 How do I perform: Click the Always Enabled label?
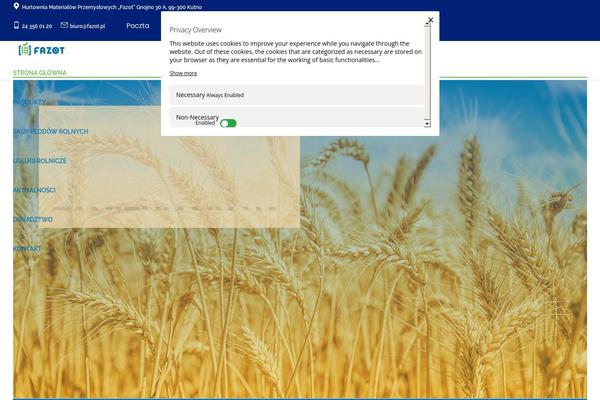(x=225, y=95)
